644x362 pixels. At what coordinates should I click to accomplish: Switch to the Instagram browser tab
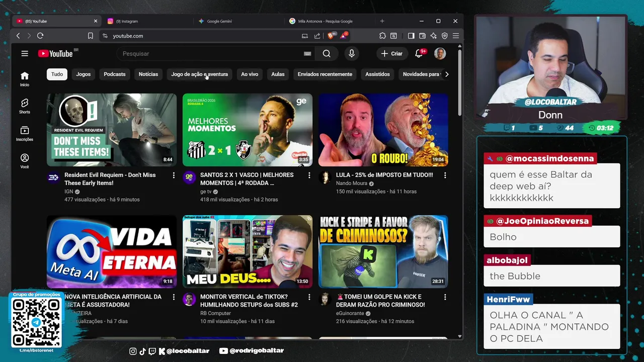(148, 21)
